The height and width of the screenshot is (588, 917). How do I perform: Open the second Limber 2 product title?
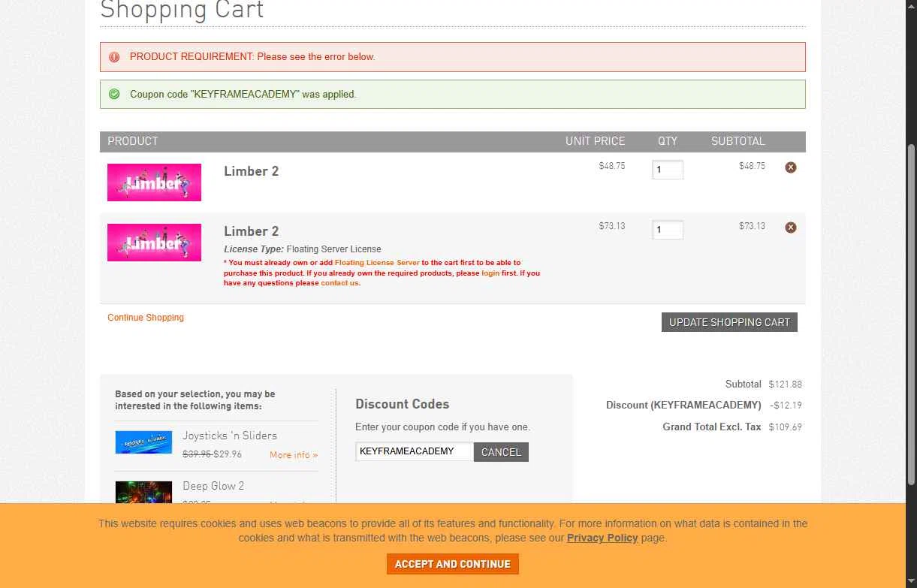click(251, 231)
